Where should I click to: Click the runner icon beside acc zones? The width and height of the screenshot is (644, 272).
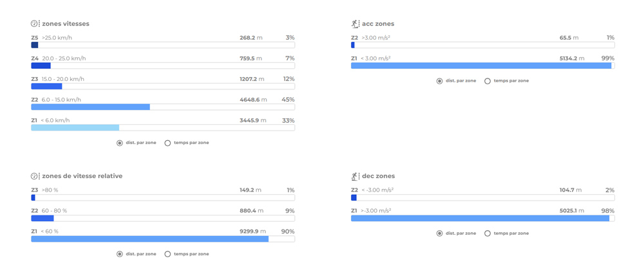click(x=355, y=24)
